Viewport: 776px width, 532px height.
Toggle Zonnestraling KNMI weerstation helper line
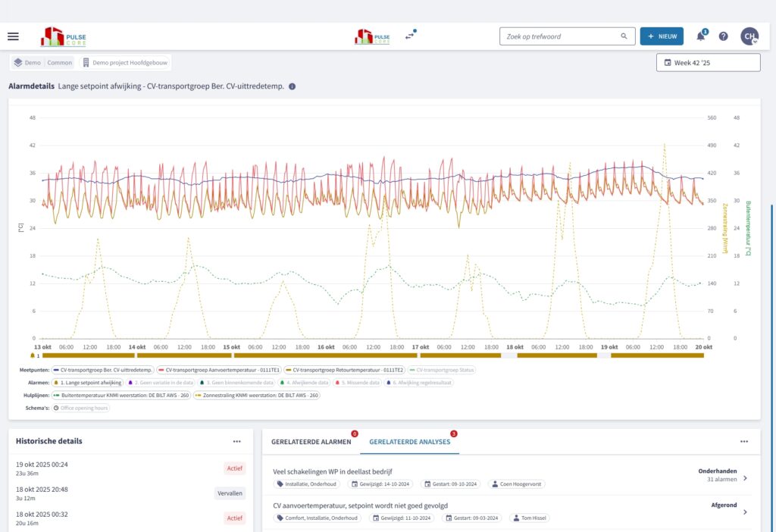pyautogui.click(x=257, y=395)
